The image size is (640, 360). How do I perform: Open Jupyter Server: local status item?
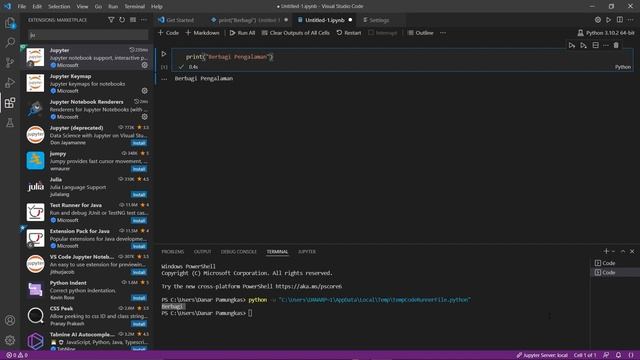[542, 355]
